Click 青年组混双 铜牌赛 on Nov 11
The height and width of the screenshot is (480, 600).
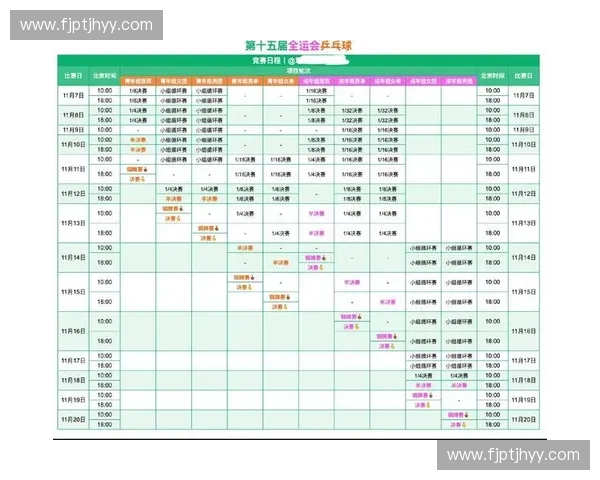(x=137, y=169)
